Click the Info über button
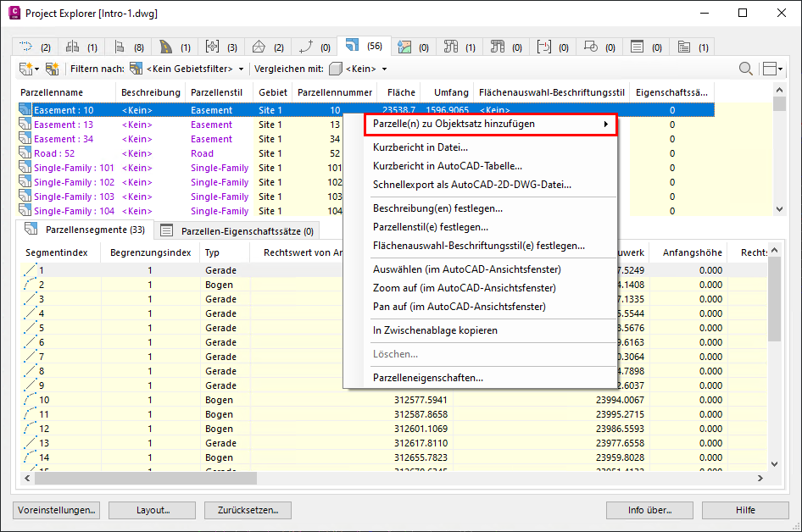The height and width of the screenshot is (532, 802). click(x=649, y=510)
